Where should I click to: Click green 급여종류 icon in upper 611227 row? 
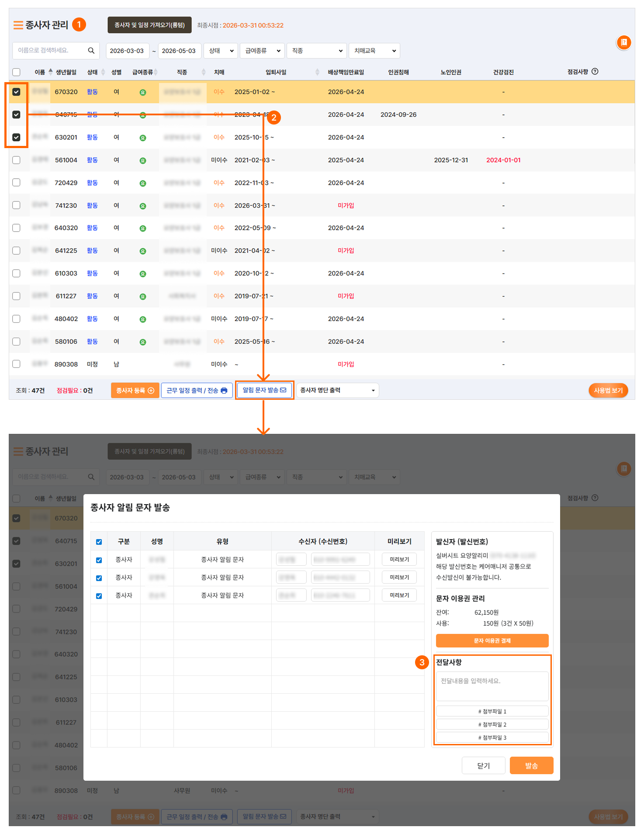143,296
